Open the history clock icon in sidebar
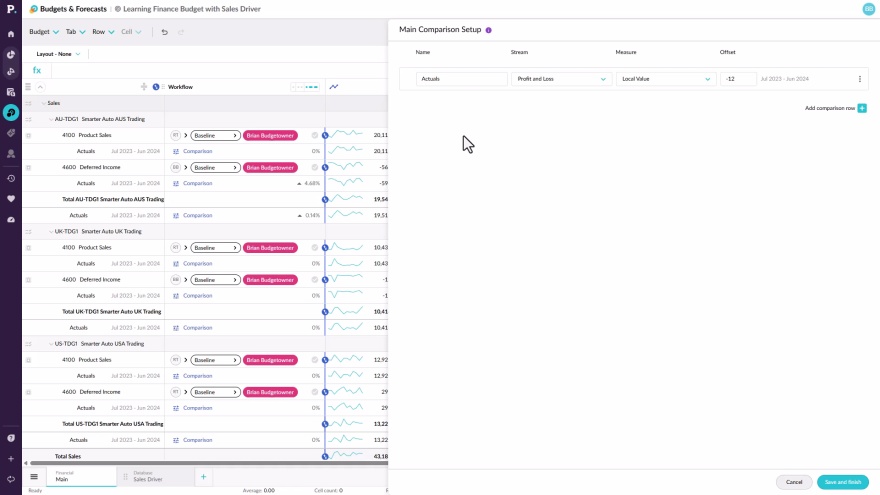Image resolution: width=880 pixels, height=495 pixels. (11, 178)
